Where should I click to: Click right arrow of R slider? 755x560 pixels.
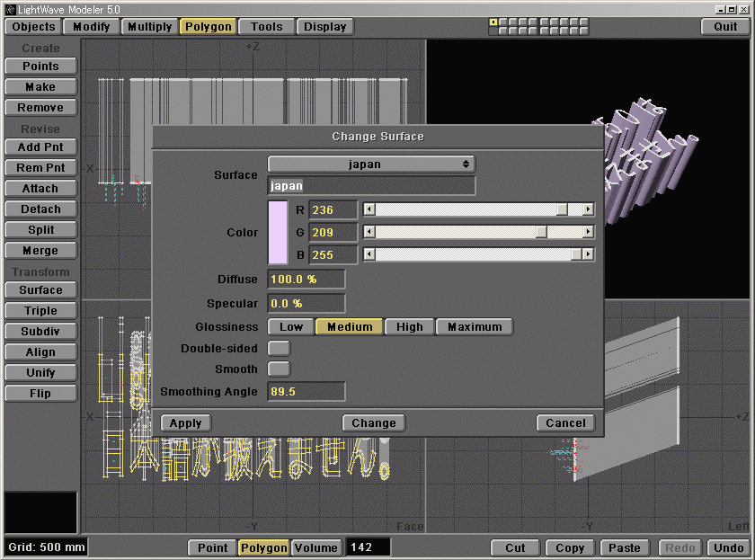point(588,209)
